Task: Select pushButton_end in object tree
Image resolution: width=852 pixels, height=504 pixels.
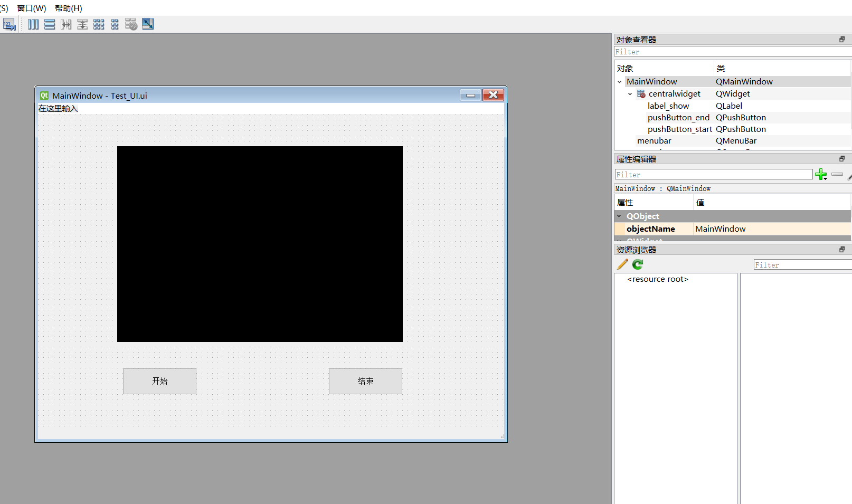Action: (678, 117)
